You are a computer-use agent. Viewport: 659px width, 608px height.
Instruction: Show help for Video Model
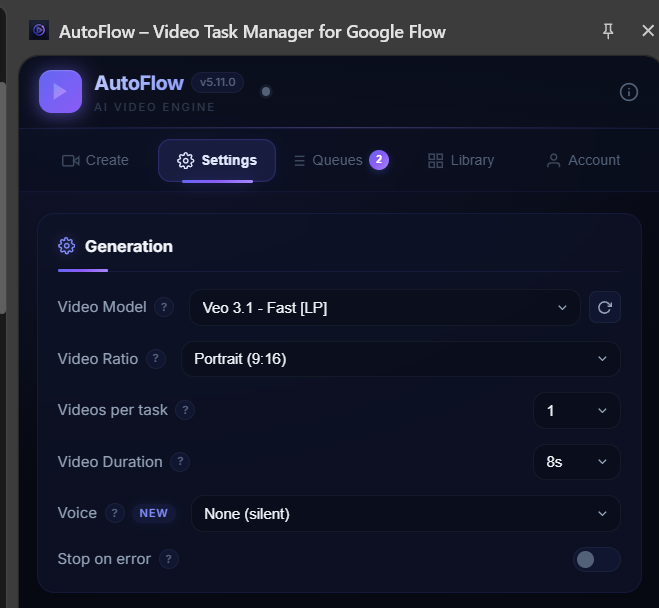click(164, 307)
